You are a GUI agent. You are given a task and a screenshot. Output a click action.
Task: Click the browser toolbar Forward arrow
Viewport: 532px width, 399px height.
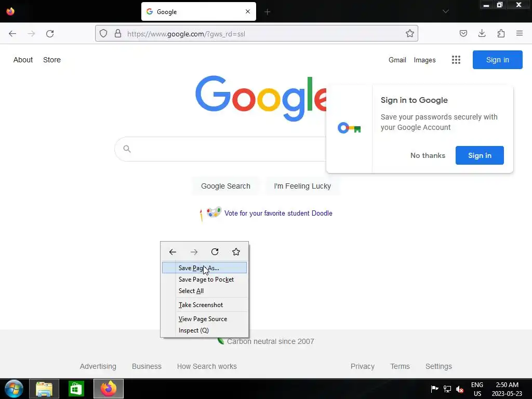[31, 34]
